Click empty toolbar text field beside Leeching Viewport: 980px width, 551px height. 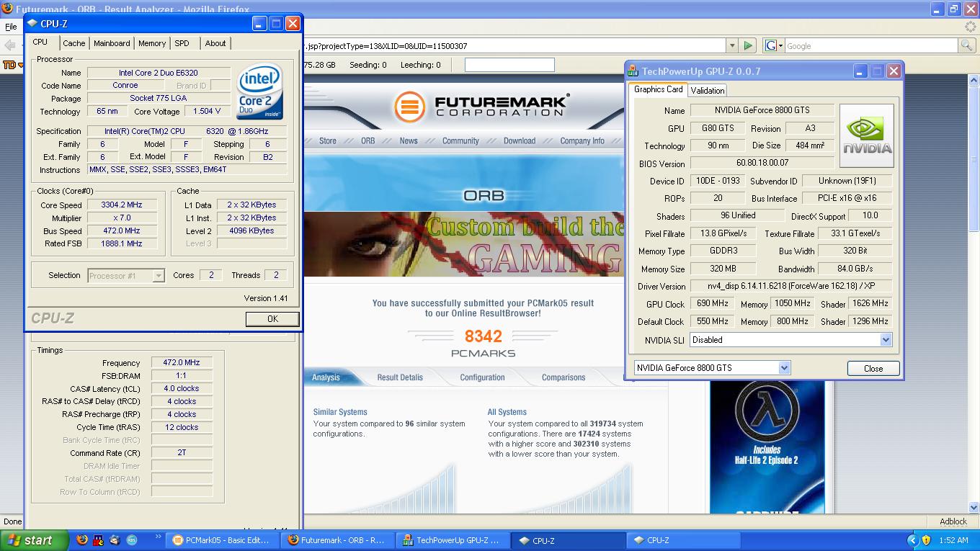(509, 65)
